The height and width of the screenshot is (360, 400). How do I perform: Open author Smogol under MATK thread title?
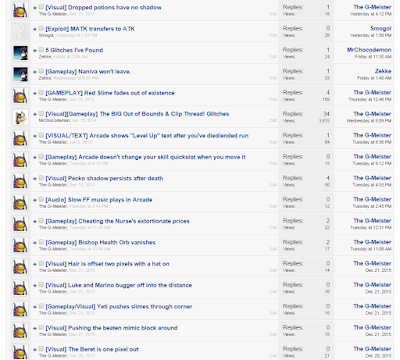pos(46,35)
